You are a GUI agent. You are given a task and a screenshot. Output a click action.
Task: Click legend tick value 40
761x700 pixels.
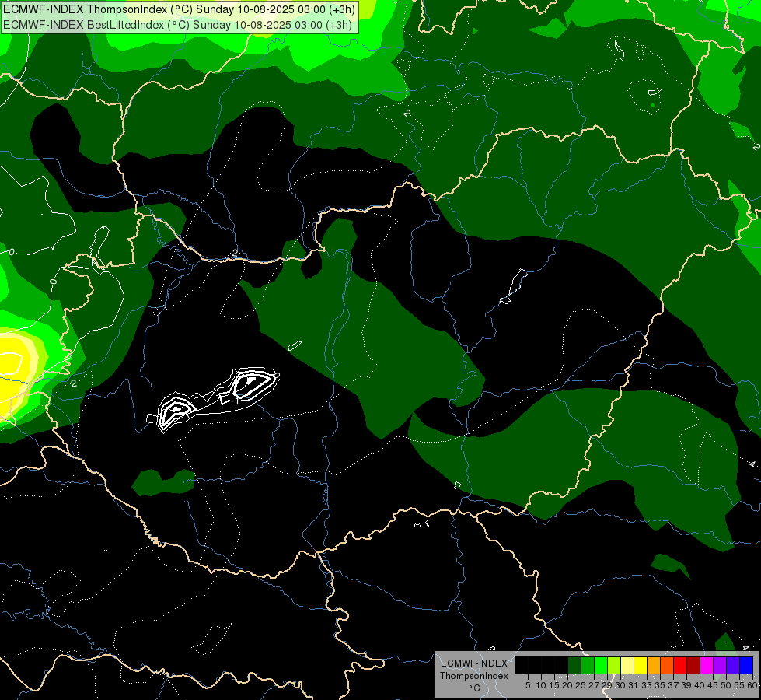(x=700, y=685)
